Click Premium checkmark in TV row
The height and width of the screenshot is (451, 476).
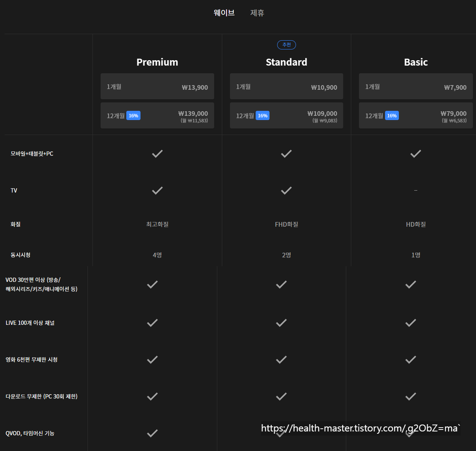pyautogui.click(x=157, y=191)
